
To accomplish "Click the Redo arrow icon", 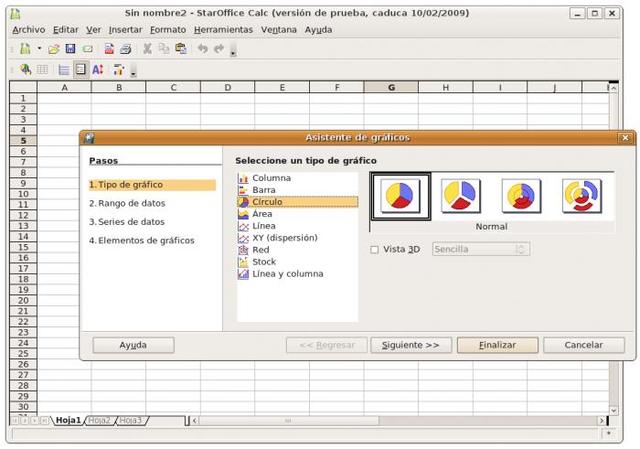I will pos(219,49).
